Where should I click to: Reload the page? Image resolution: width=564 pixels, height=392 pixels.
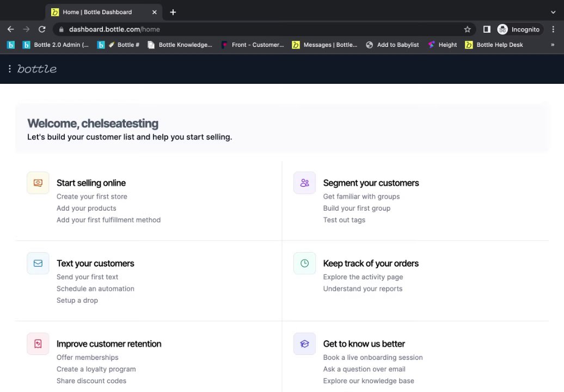(x=42, y=29)
